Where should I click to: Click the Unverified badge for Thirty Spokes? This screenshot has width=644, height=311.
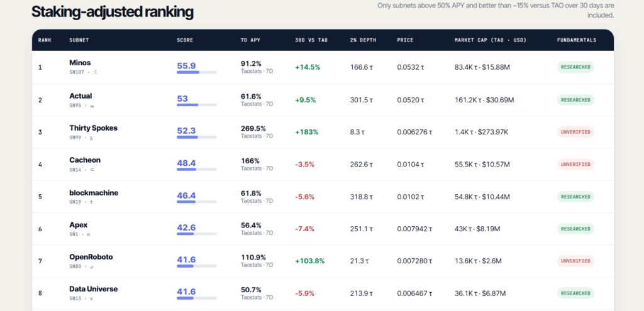tap(575, 132)
